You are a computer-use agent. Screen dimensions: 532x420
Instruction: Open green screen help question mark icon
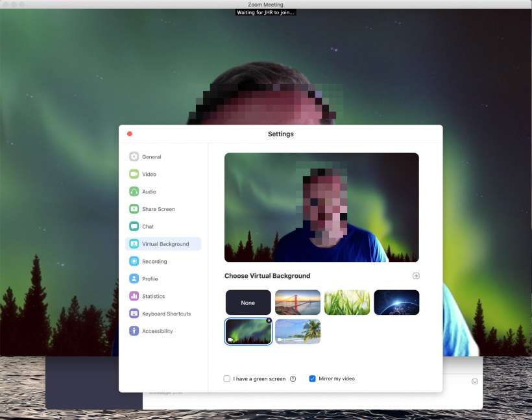[293, 378]
